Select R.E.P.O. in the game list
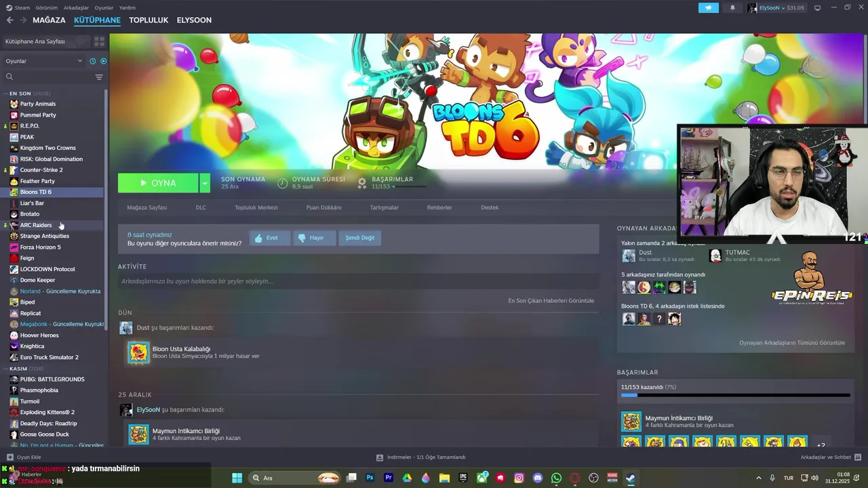 click(x=30, y=126)
